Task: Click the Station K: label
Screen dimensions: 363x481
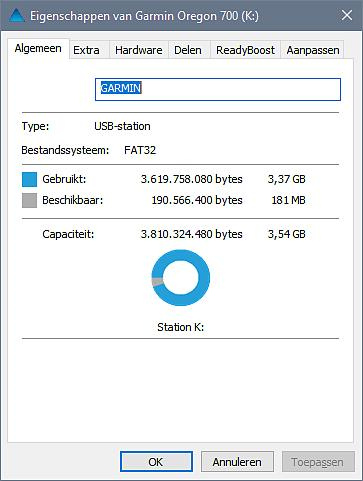Action: 181,327
